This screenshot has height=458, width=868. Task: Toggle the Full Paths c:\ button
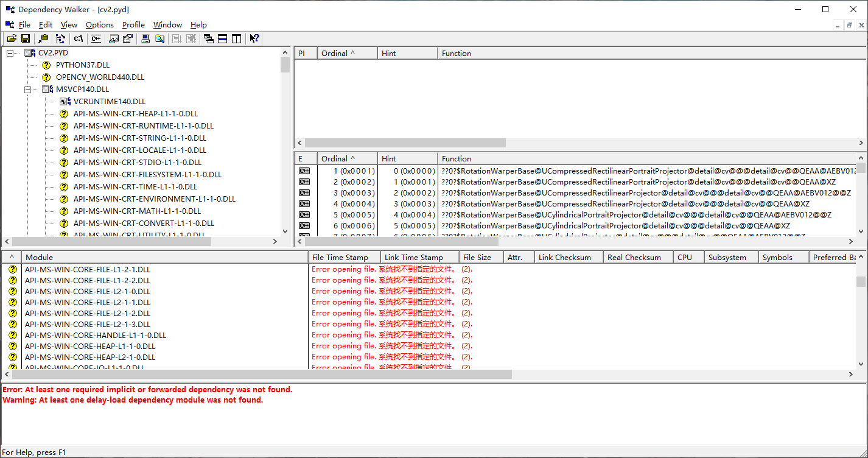pos(78,38)
